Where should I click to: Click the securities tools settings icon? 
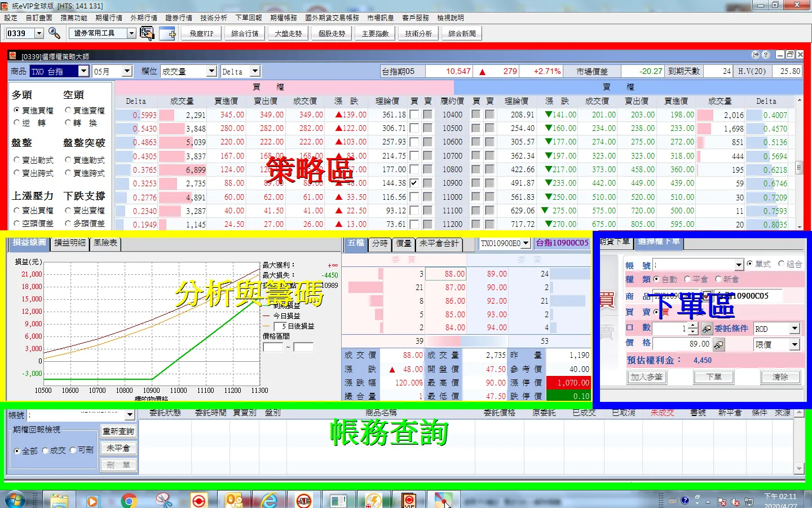point(147,33)
